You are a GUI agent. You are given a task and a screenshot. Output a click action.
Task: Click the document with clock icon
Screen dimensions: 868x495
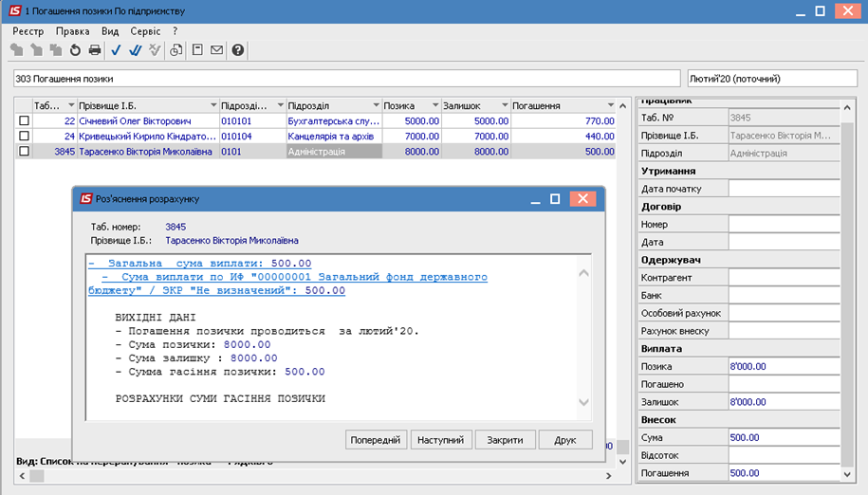(176, 50)
